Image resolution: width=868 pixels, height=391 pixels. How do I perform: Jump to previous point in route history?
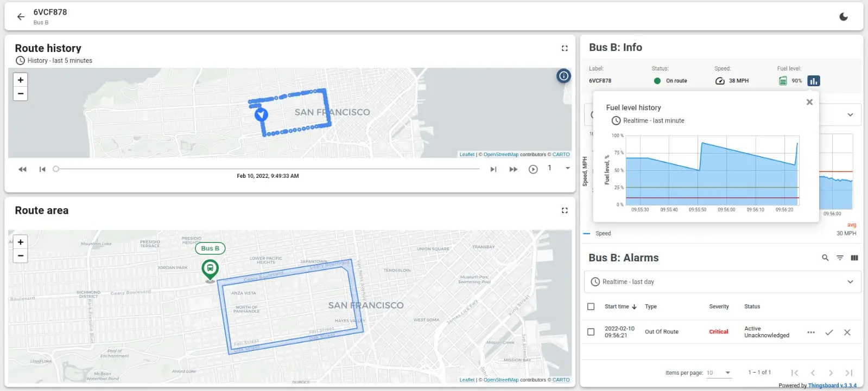tap(42, 169)
